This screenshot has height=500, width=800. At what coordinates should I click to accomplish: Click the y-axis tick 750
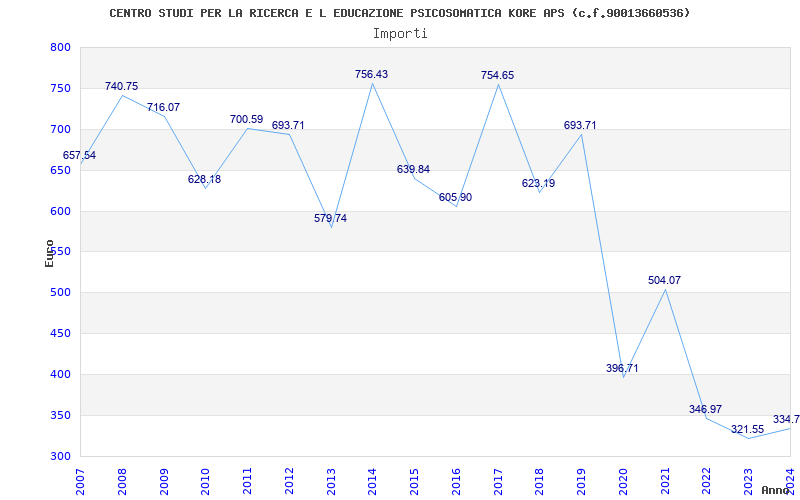point(60,88)
